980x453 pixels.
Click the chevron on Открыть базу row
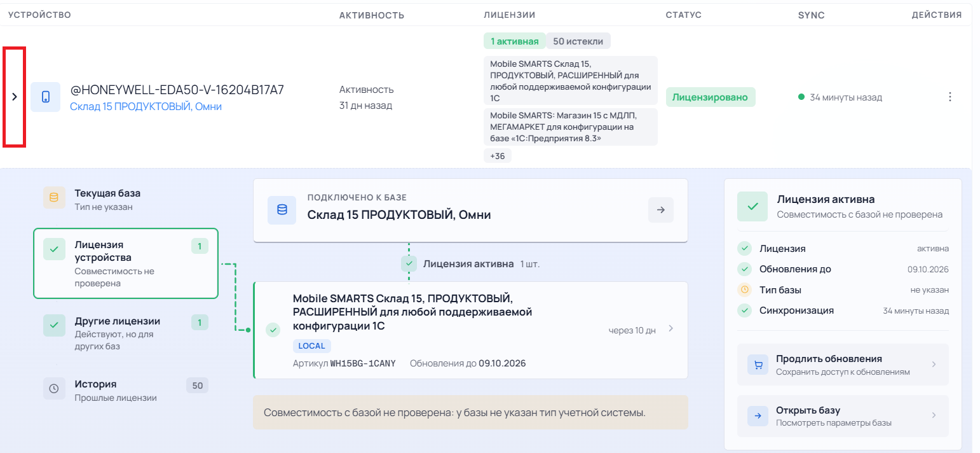click(x=934, y=415)
